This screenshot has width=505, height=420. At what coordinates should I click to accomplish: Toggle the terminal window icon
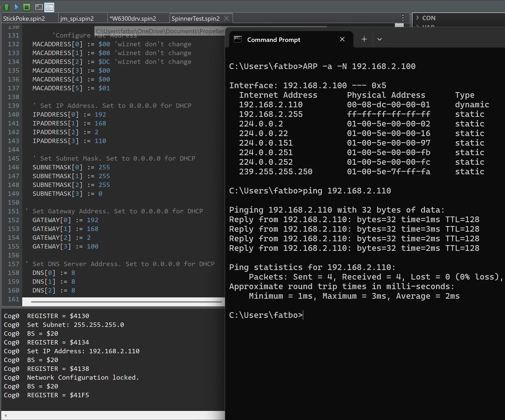tap(39, 7)
